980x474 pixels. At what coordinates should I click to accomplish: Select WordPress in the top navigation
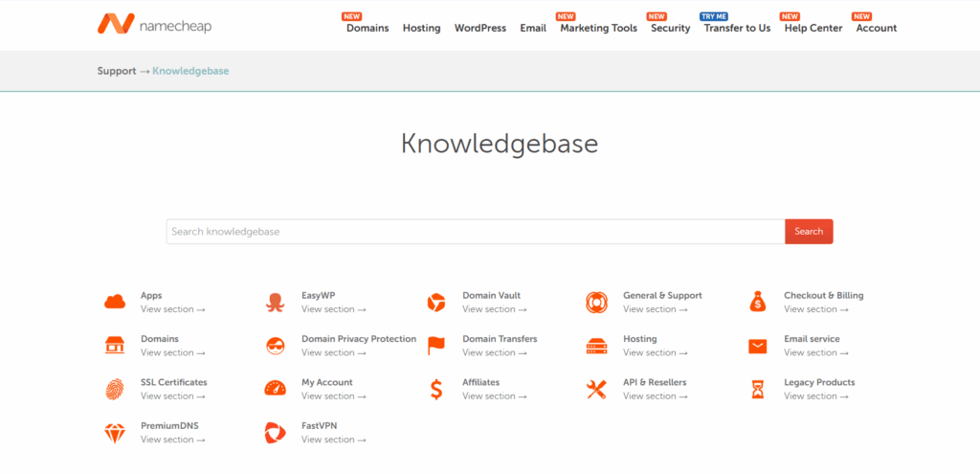(x=480, y=28)
